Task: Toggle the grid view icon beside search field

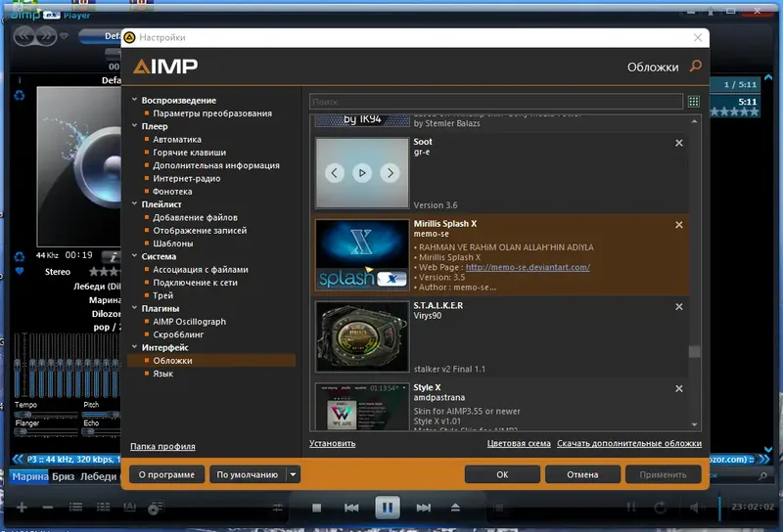Action: 694,102
